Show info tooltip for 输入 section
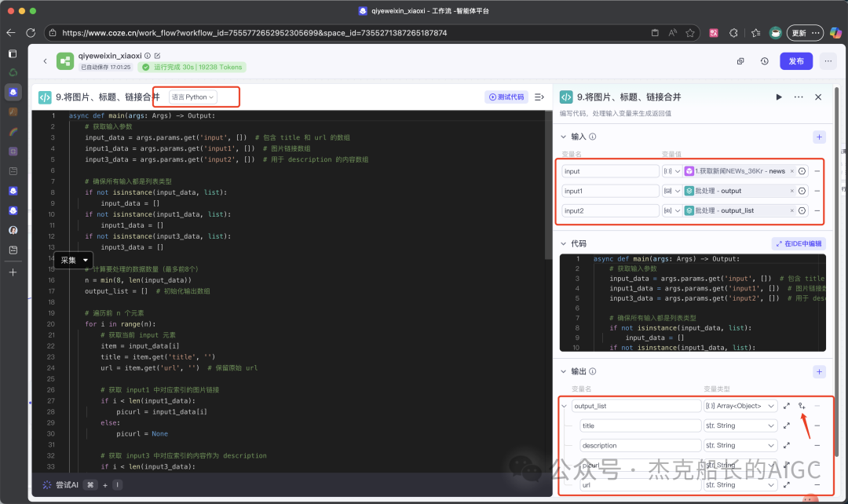Viewport: 848px width, 504px height. tap(593, 137)
